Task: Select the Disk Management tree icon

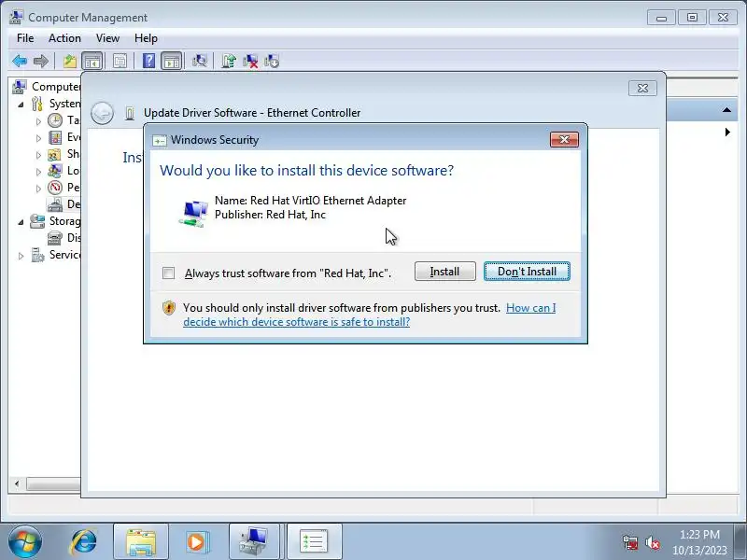Action: [55, 238]
